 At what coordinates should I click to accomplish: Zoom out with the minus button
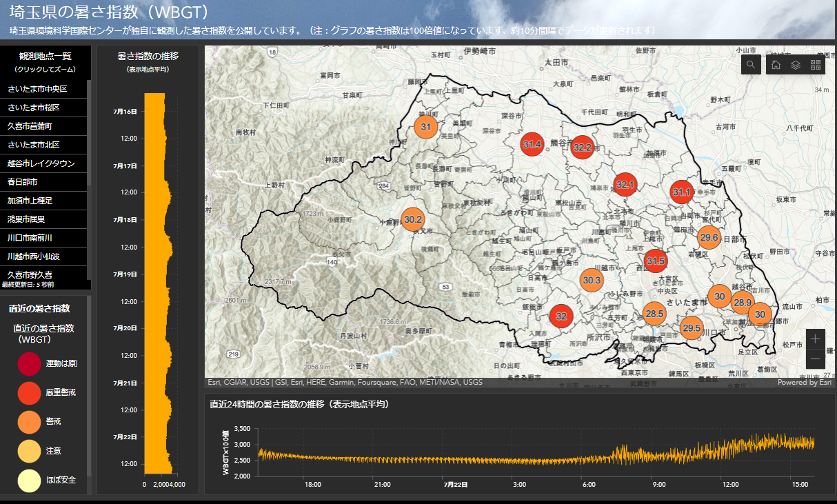(815, 359)
